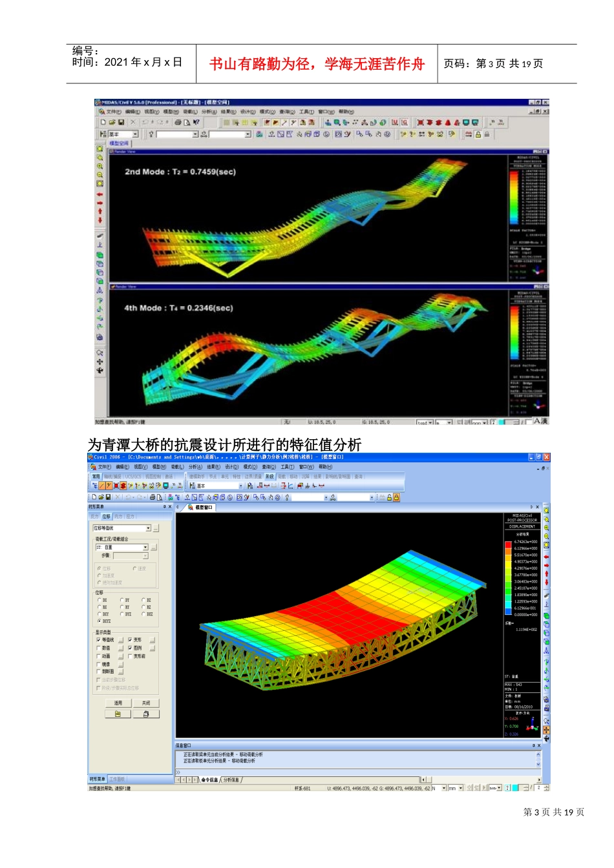The height and width of the screenshot is (868, 614).
Task: Click 适用 apply button
Action: pos(118,703)
